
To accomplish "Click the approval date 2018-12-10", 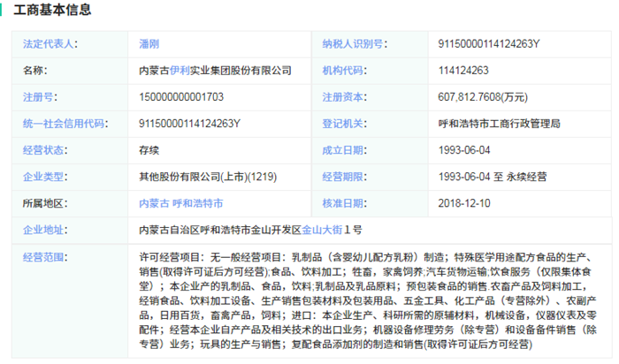I will coord(466,202).
